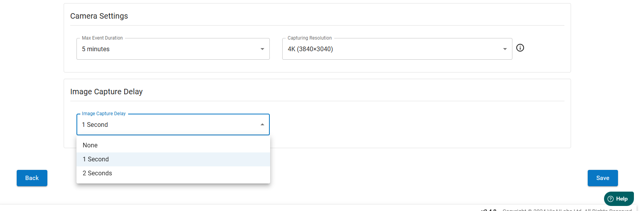This screenshot has height=211, width=644.
Task: Click the 5 minutes duration value
Action: 96,49
